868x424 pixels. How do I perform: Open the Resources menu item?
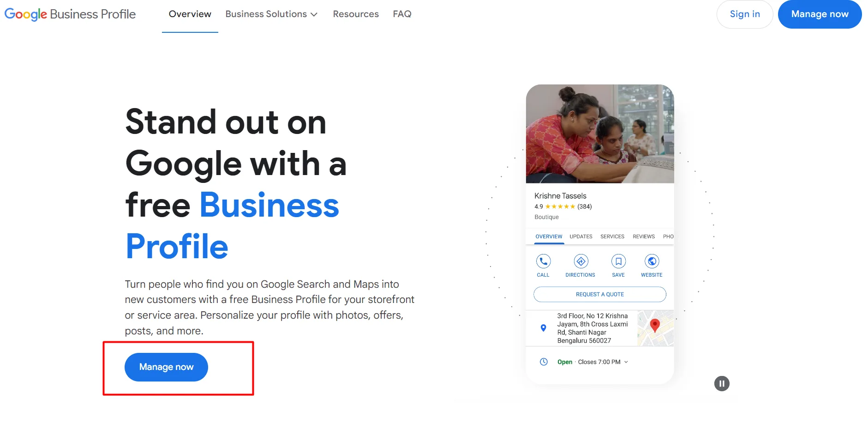tap(356, 14)
